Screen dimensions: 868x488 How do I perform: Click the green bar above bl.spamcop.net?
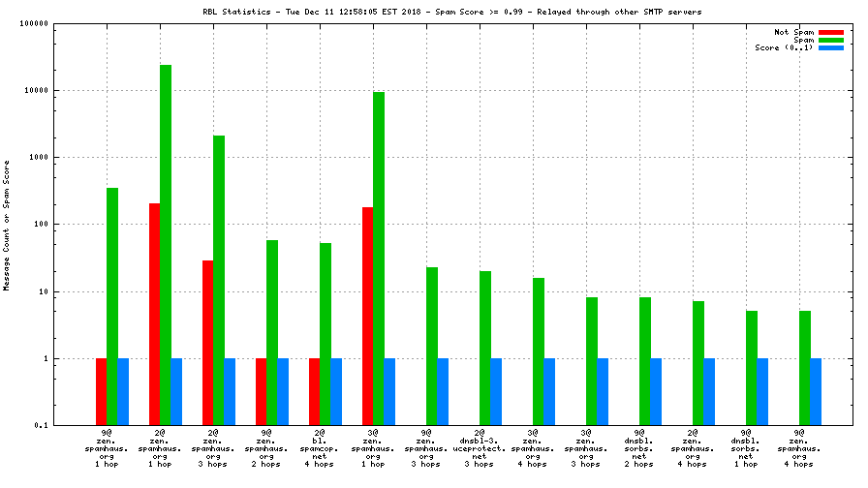click(325, 333)
